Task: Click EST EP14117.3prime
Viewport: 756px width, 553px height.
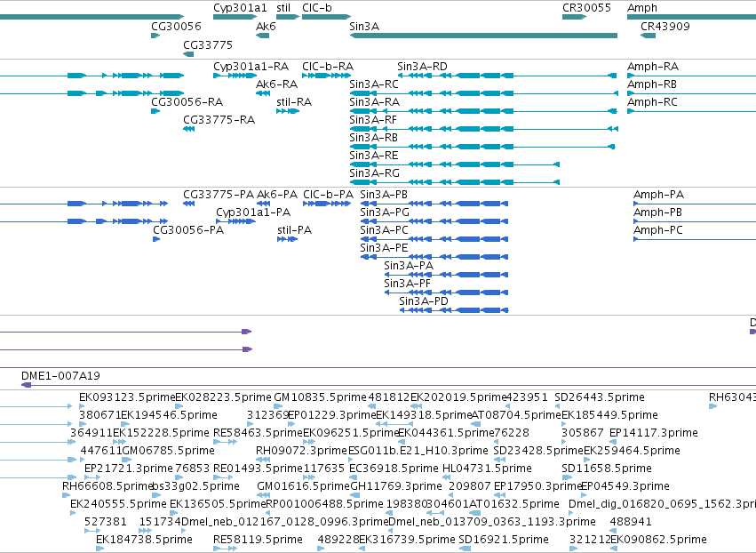Action: 653,433
